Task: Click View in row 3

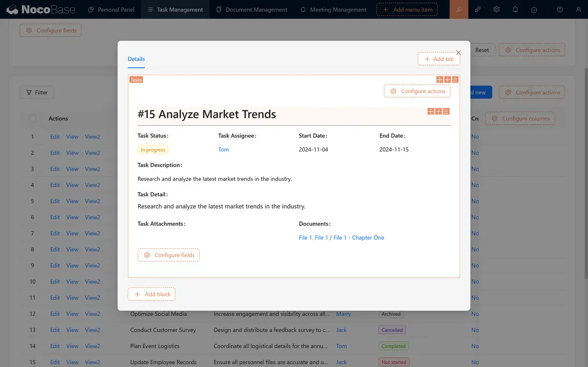Action: click(x=72, y=169)
